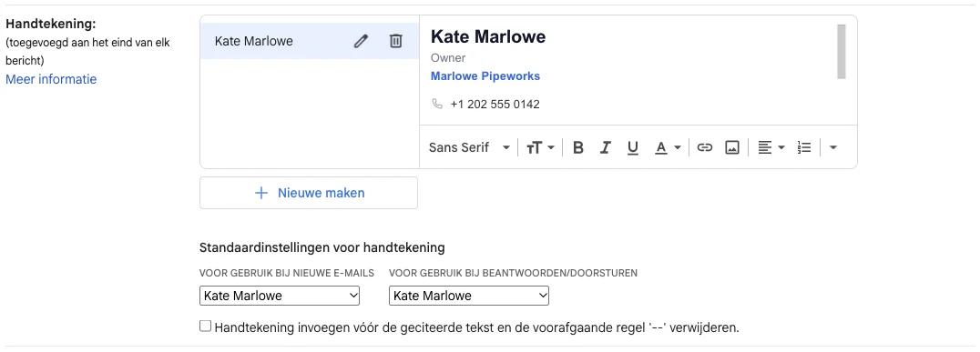The image size is (980, 352).
Task: Click the phone number +1 202 555 0142
Action: pos(495,105)
